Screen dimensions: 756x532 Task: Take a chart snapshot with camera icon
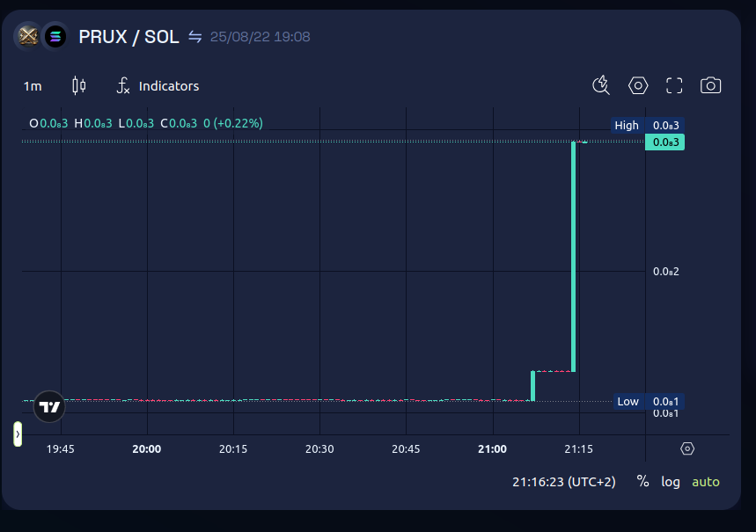tap(710, 86)
